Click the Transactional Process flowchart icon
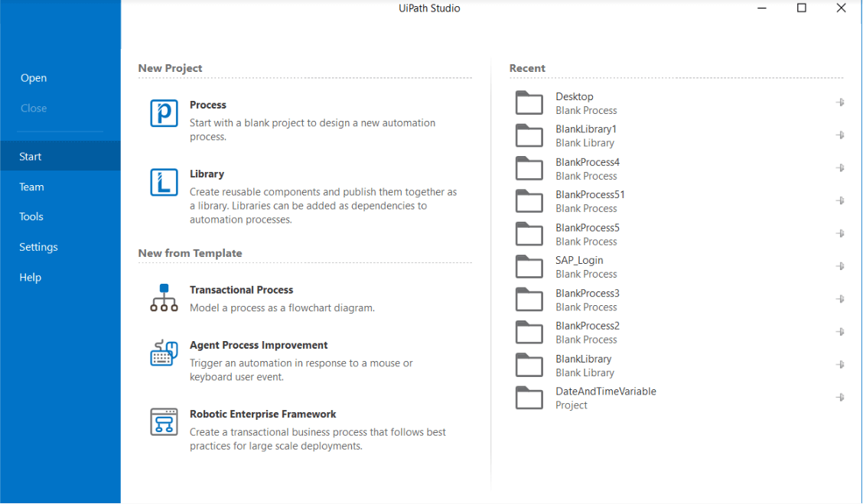Image resolution: width=863 pixels, height=504 pixels. pyautogui.click(x=163, y=298)
